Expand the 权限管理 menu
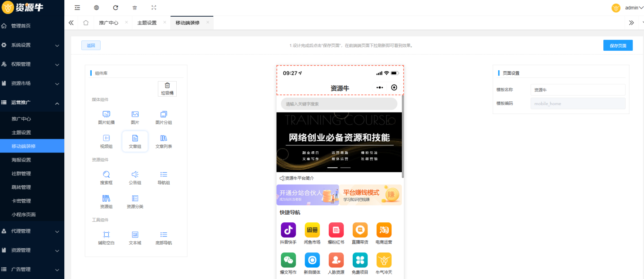This screenshot has height=279, width=644. [32, 64]
